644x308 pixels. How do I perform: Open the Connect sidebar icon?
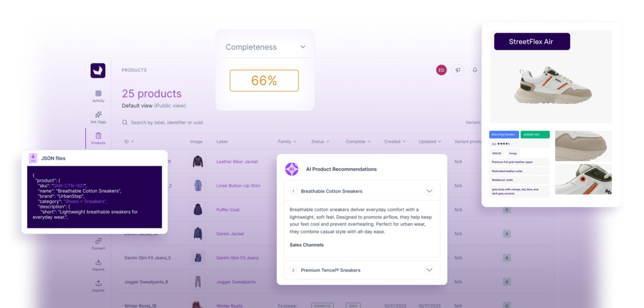coord(98,243)
